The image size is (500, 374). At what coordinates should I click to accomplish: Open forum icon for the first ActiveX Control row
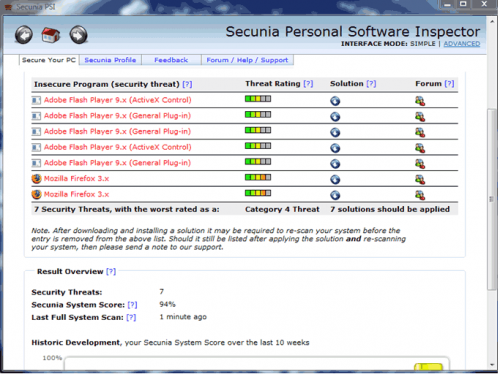coord(420,101)
